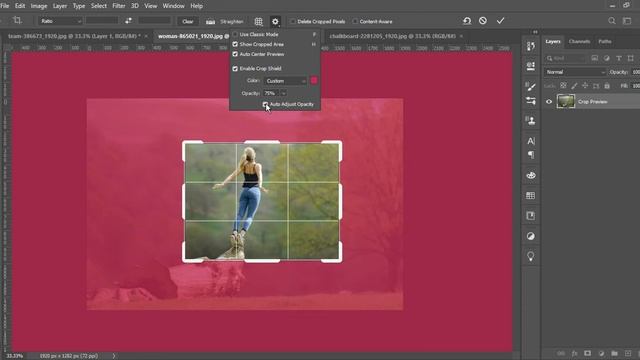640x360 pixels.
Task: Lock layer position icon
Action: [585, 86]
